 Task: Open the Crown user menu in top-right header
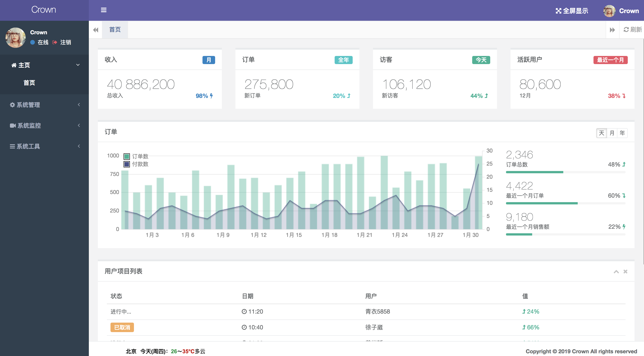[621, 11]
